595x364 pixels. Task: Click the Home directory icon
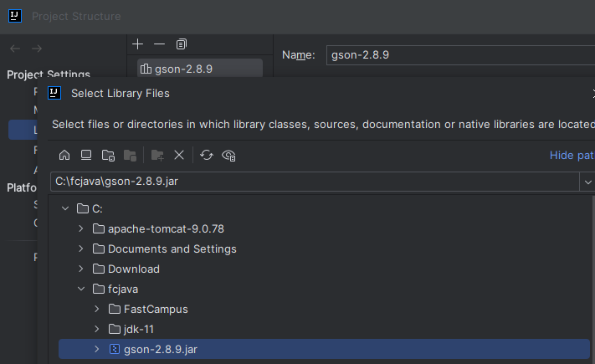64,156
